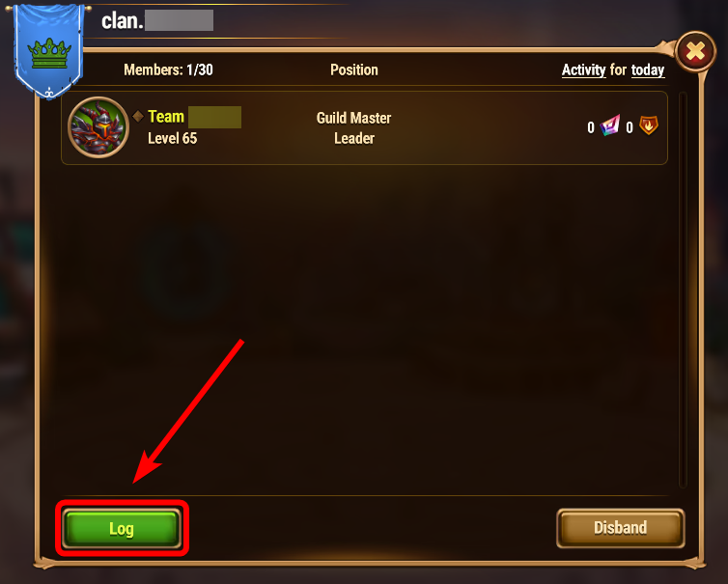Image resolution: width=728 pixels, height=584 pixels.
Task: Click the diamond marker beside Team name
Action: pos(138,116)
